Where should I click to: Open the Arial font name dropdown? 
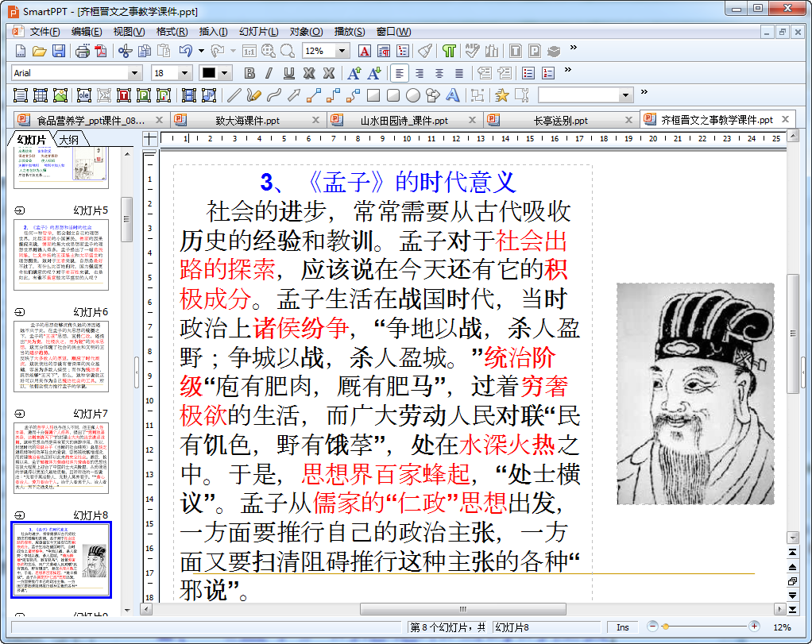134,73
